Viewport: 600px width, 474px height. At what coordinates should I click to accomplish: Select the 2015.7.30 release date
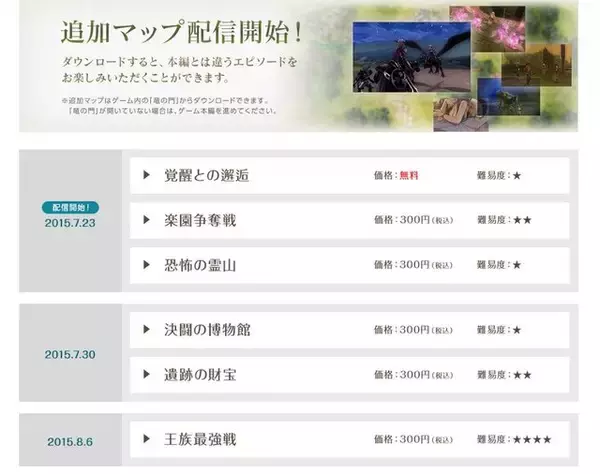click(70, 355)
